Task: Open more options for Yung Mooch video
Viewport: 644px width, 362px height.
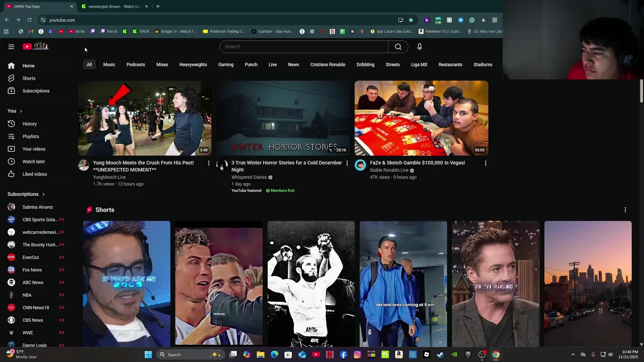Action: (209, 163)
